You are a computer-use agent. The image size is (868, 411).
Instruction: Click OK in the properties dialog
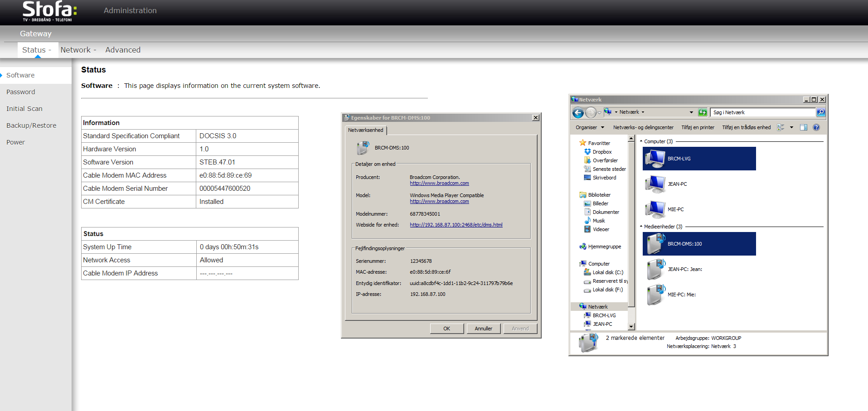447,329
